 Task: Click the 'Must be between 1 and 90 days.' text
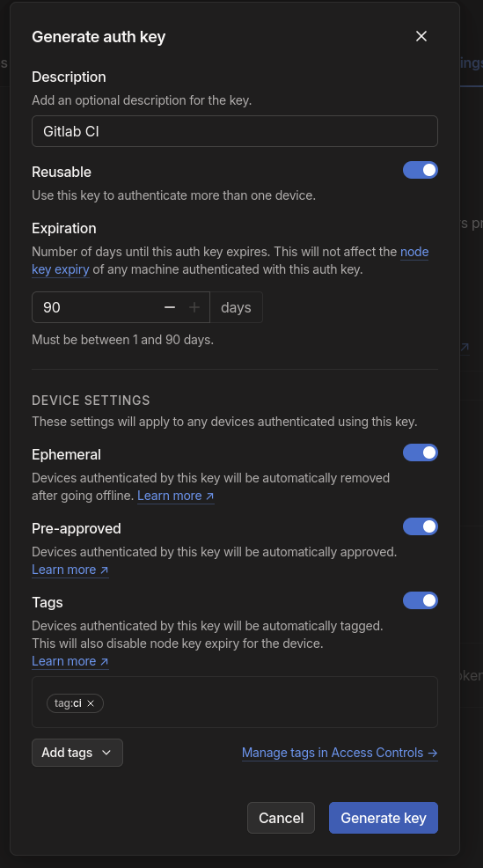point(123,340)
